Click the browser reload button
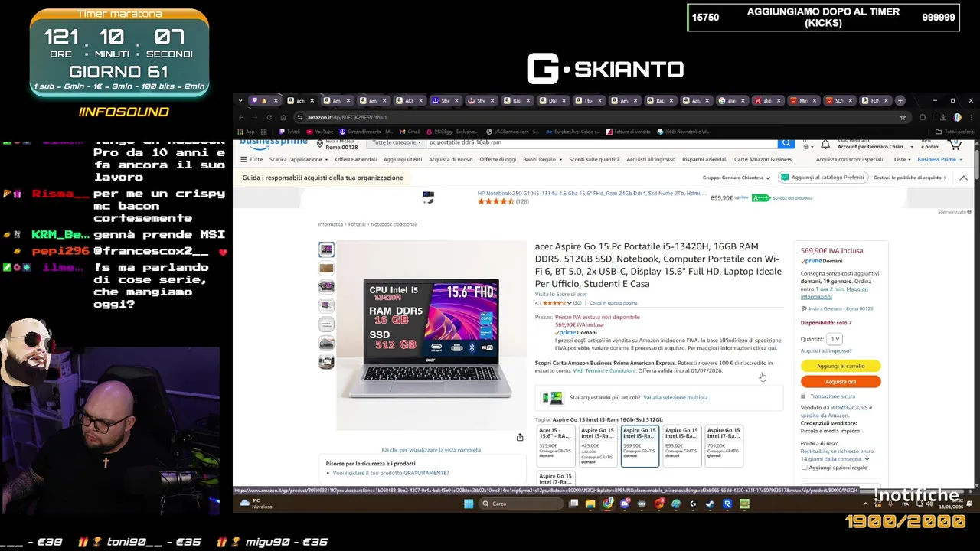Image resolution: width=980 pixels, height=551 pixels. coord(269,117)
